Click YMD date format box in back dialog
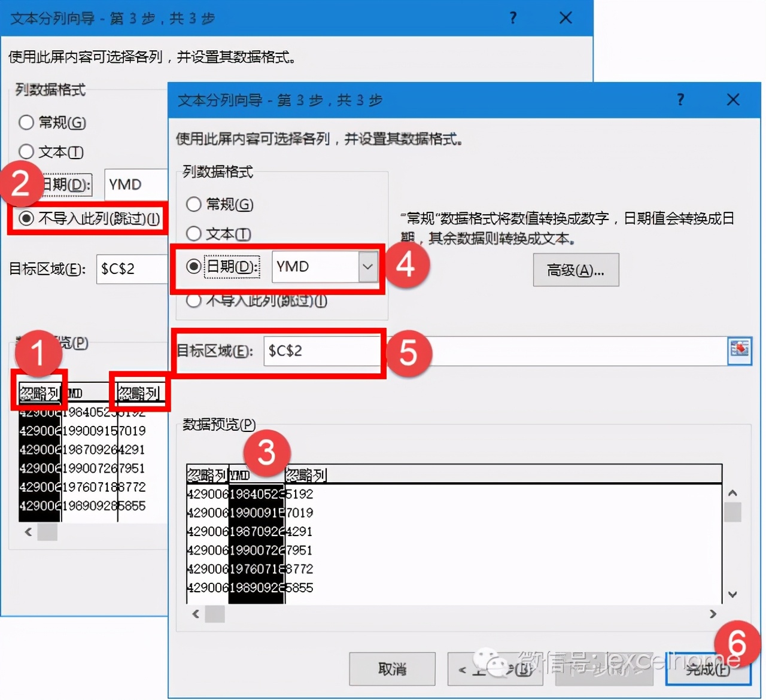Image resolution: width=766 pixels, height=700 pixels. (x=136, y=184)
